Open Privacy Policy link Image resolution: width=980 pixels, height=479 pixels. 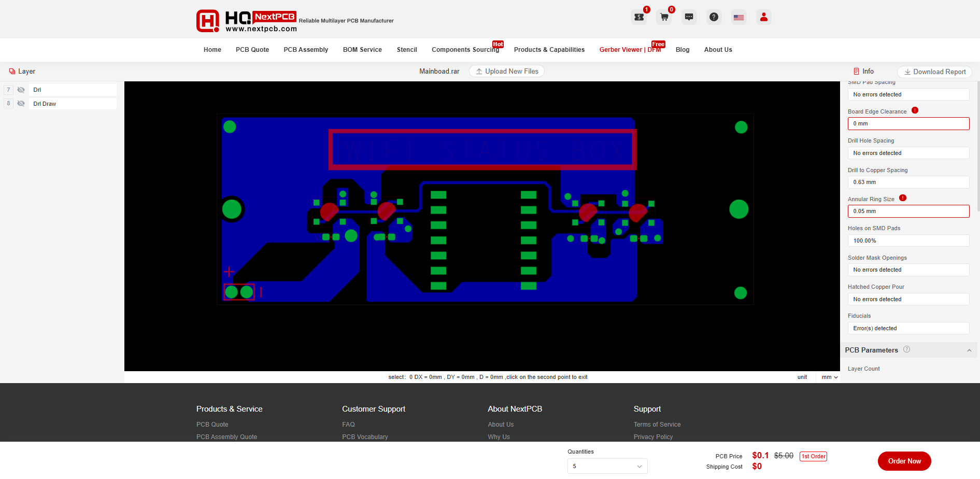coord(653,437)
